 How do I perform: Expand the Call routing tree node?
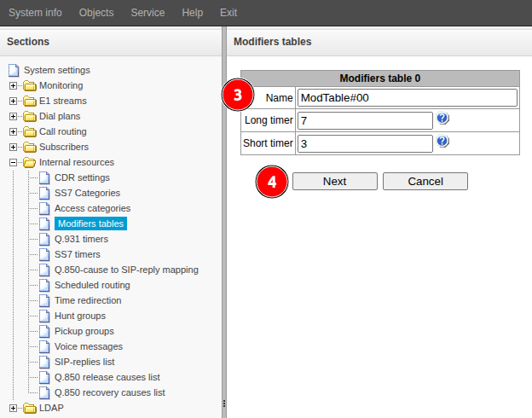pos(13,132)
